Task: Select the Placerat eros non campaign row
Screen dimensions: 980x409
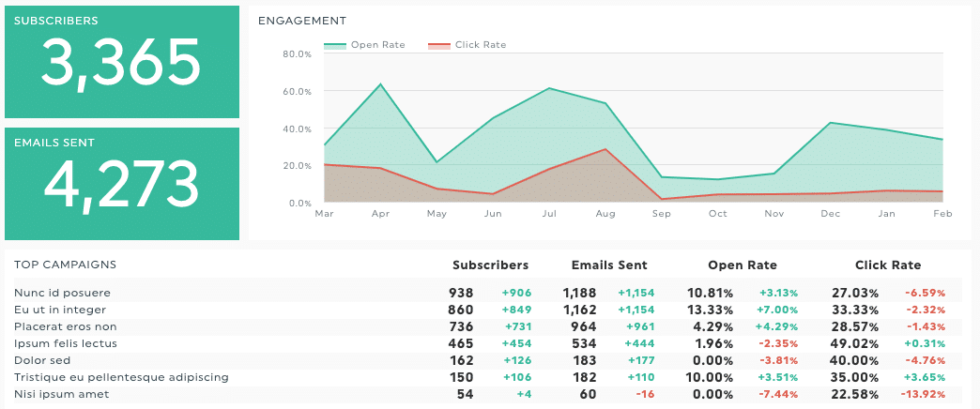Action: point(65,326)
